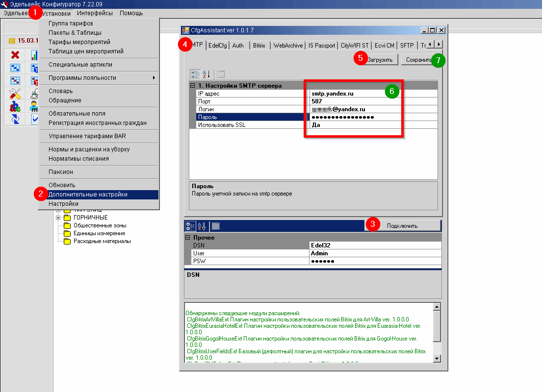The width and height of the screenshot is (542, 392).
Task: Switch SMTP property grid to Categorized view
Action: tap(195, 74)
